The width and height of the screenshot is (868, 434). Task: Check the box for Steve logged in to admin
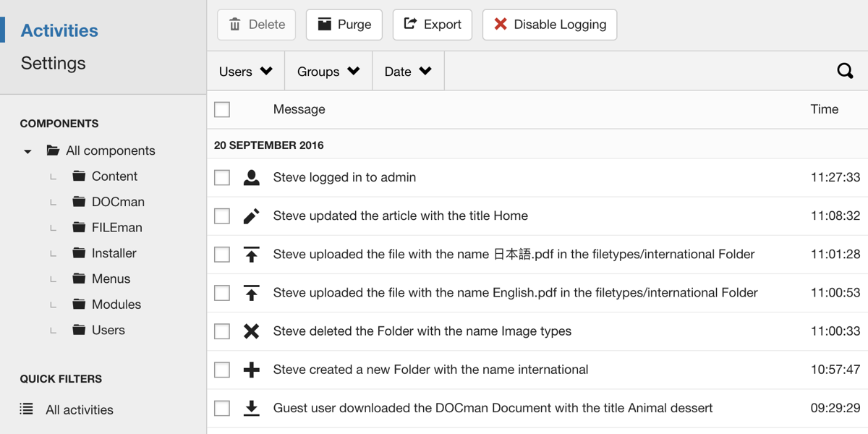(222, 178)
